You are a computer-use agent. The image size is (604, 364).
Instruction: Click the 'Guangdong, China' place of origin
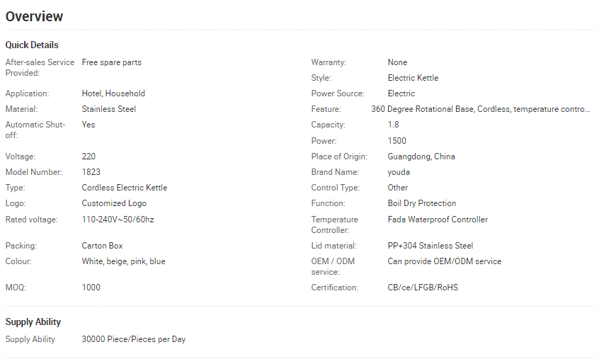(421, 157)
